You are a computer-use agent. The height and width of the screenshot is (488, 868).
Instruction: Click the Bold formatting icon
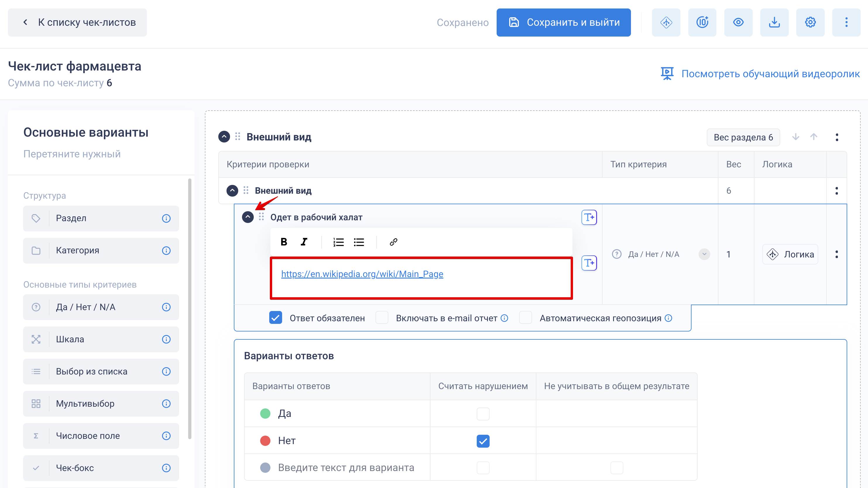tap(284, 242)
